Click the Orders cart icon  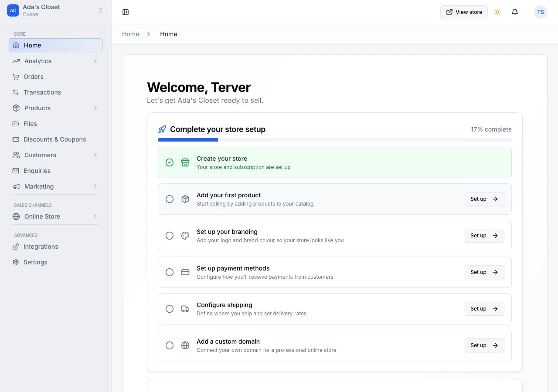pos(16,77)
